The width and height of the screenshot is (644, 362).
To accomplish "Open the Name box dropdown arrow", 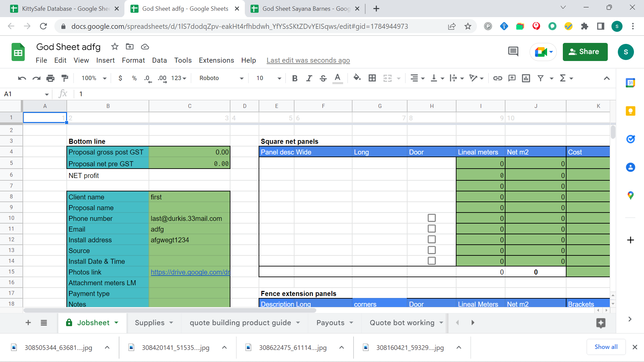I will (x=47, y=94).
